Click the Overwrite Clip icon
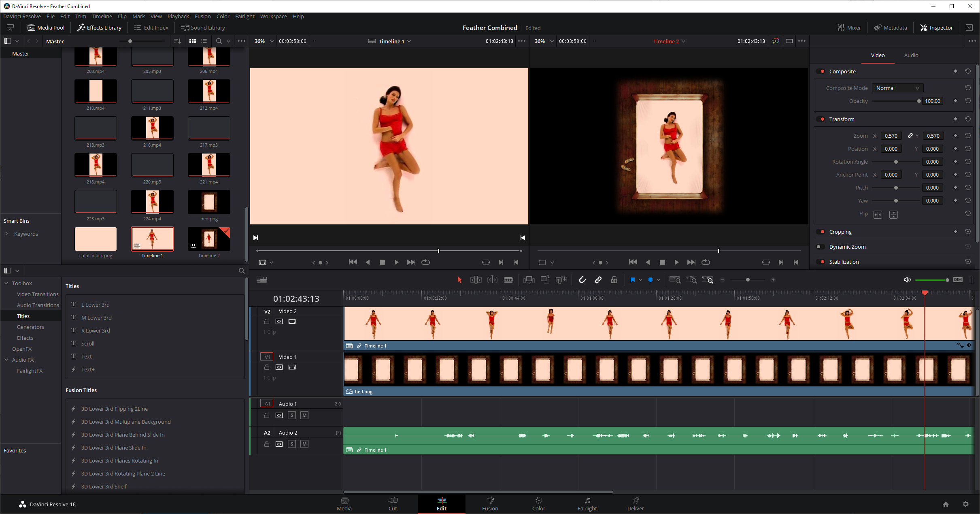This screenshot has width=980, height=514. pyautogui.click(x=545, y=280)
